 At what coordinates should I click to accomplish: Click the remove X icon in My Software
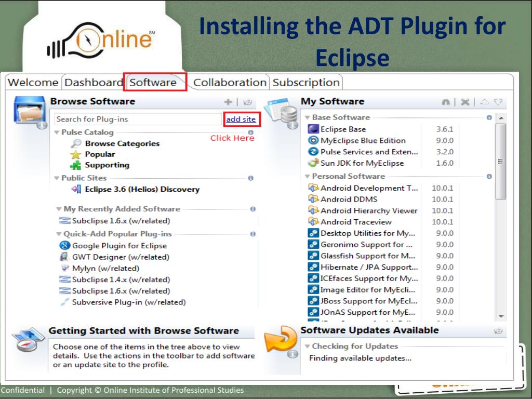465,102
